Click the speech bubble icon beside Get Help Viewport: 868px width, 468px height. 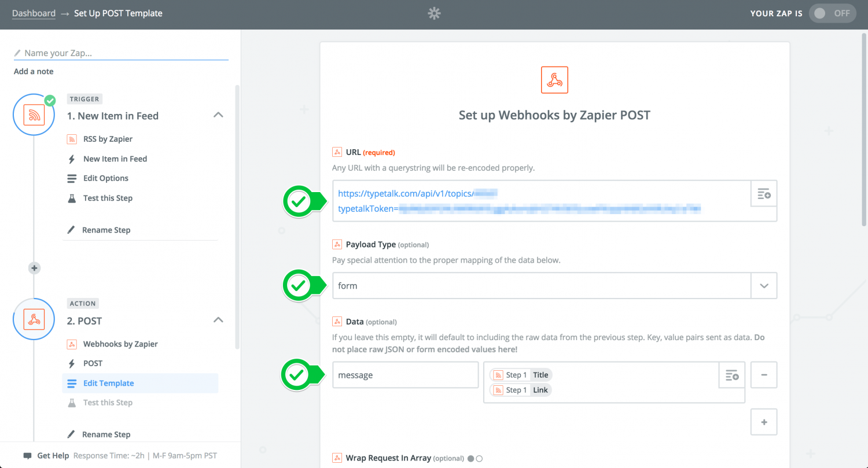coord(27,456)
